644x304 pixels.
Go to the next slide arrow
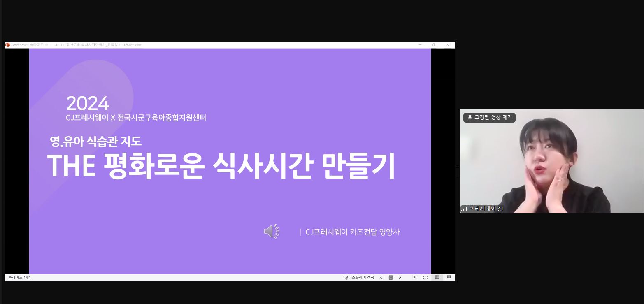[x=400, y=277]
